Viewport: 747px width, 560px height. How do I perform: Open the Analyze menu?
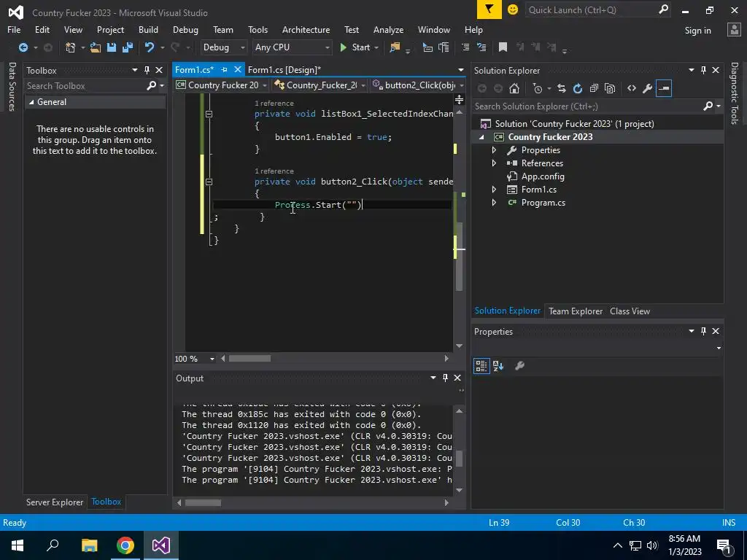[388, 29]
